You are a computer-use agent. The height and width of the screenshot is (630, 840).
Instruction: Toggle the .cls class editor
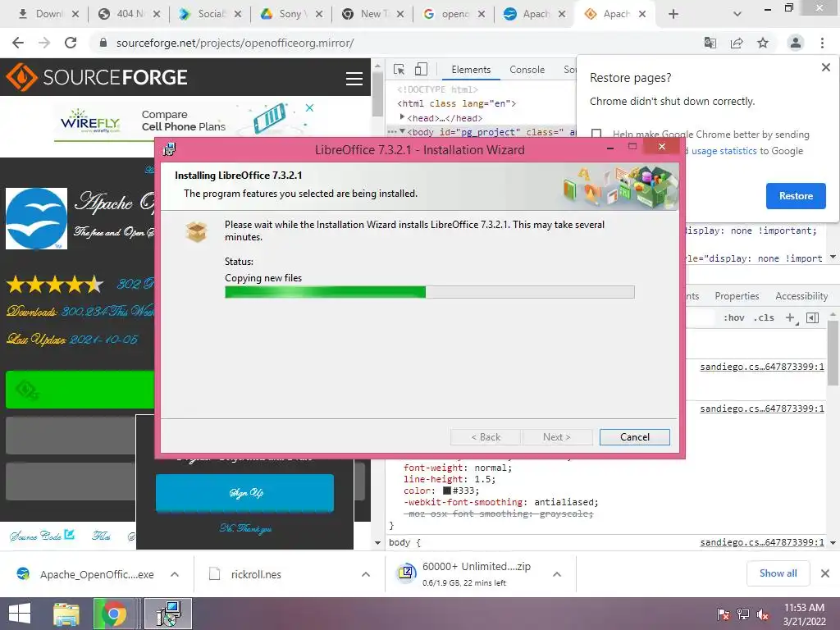(x=764, y=317)
